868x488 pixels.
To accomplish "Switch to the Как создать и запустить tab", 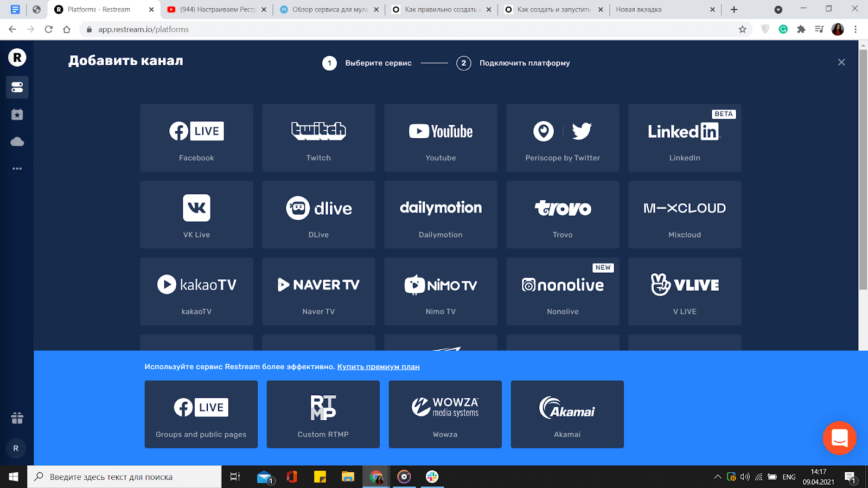I will (x=554, y=9).
